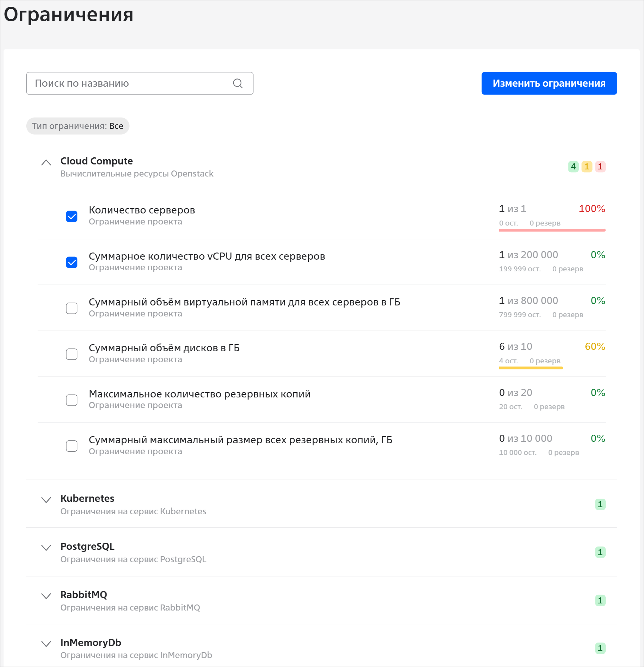Check Максимальное количество резервных копий checkbox
Image resolution: width=644 pixels, height=667 pixels.
(72, 400)
